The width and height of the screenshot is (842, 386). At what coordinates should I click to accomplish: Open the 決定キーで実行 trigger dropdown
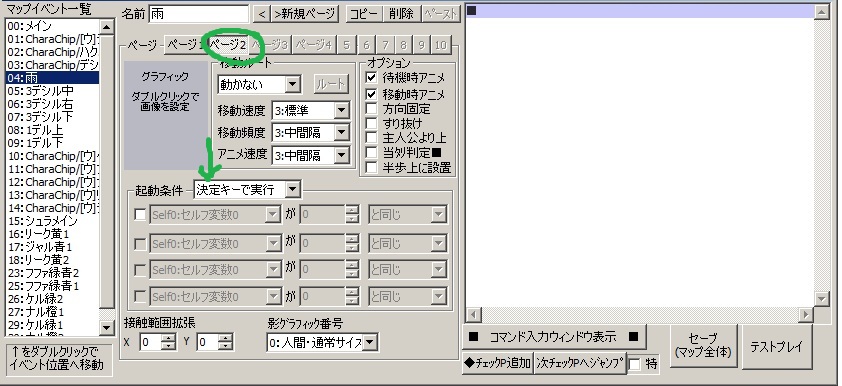tap(292, 190)
